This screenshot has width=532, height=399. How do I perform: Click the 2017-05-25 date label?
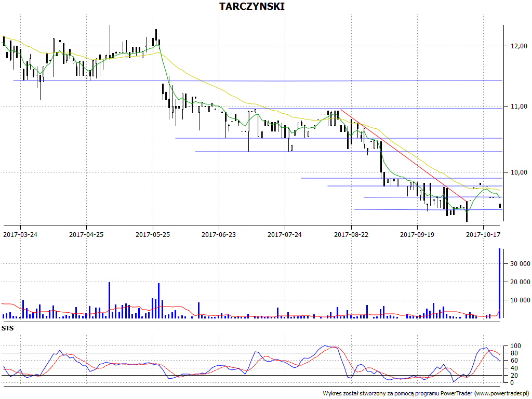153,234
